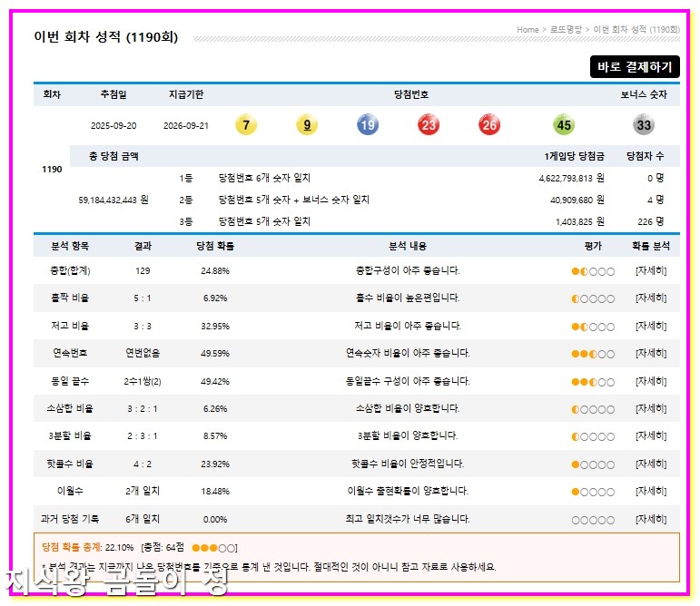The image size is (700, 606).
Task: Click the 바로 결제하기 button
Action: click(635, 67)
